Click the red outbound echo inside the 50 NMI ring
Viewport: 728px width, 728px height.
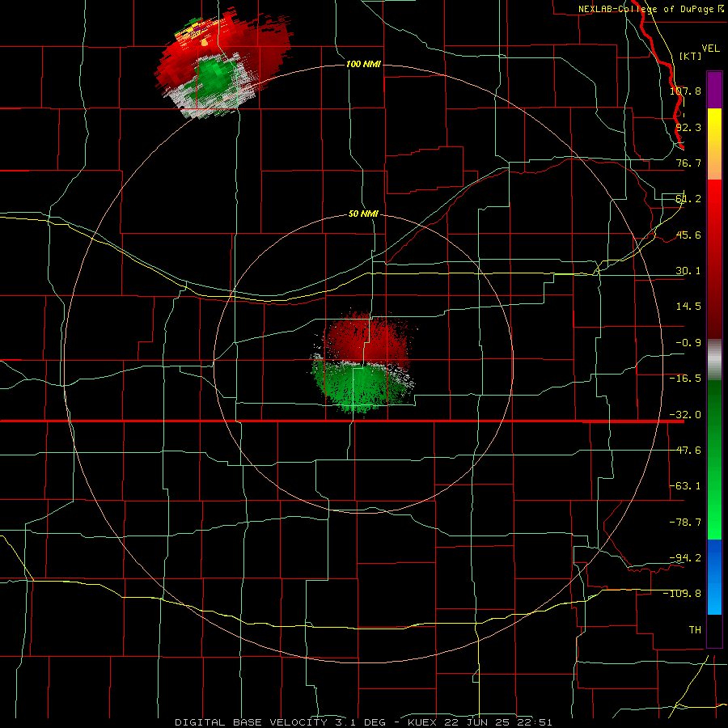366,336
